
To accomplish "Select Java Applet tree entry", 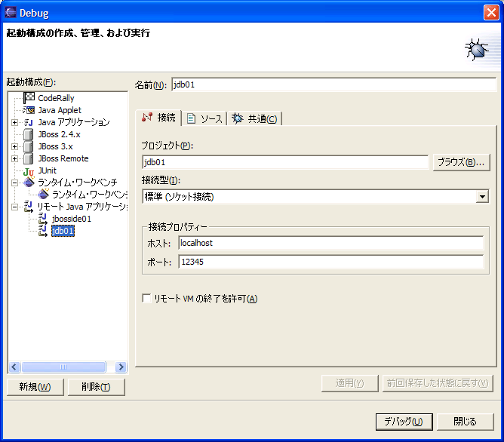I will 60,110.
